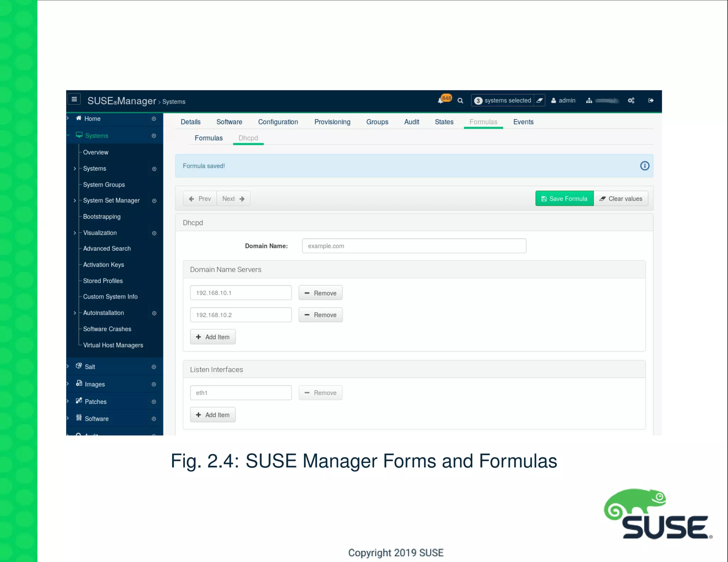Click the Systems monitor icon in sidebar
The width and height of the screenshot is (728, 562).
(79, 135)
